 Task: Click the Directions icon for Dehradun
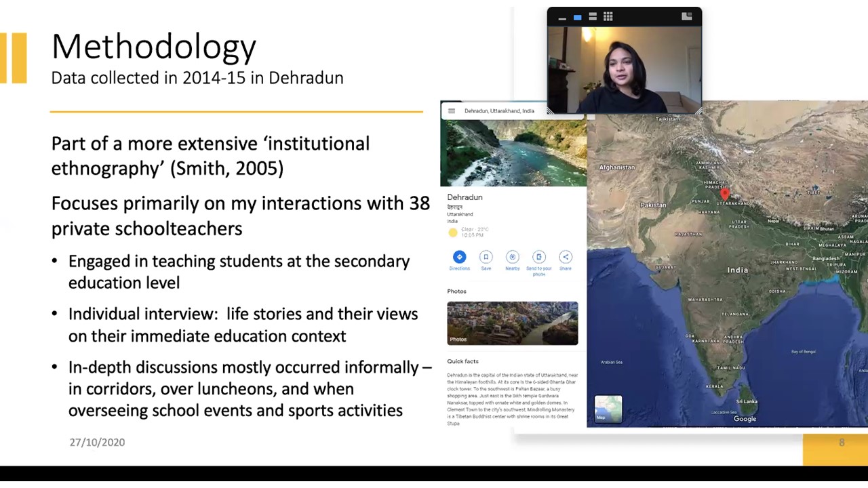click(x=459, y=257)
